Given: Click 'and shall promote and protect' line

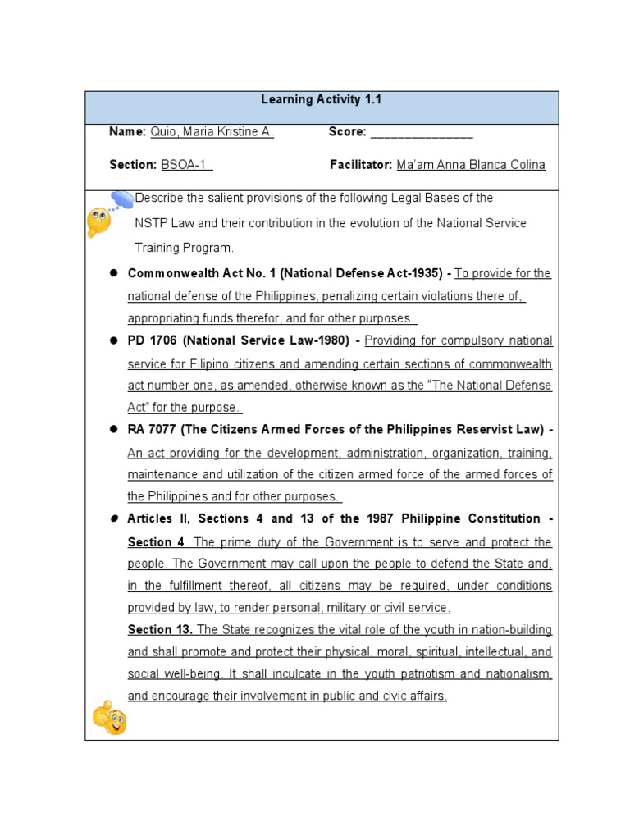Looking at the screenshot, I should pos(340,651).
